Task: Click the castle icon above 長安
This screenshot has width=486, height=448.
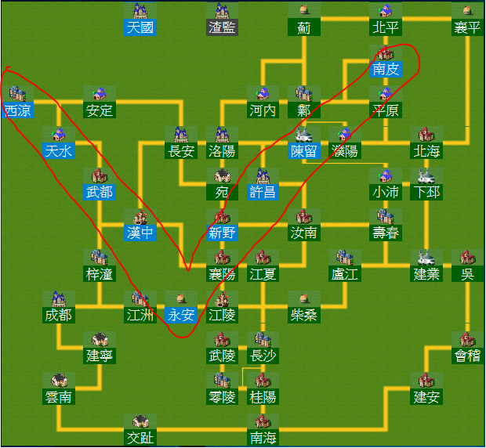Action: tap(181, 135)
